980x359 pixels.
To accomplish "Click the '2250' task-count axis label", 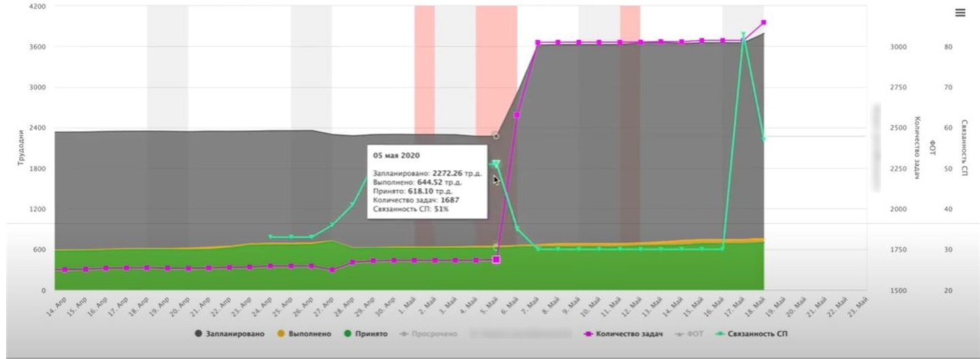I will click(x=898, y=169).
